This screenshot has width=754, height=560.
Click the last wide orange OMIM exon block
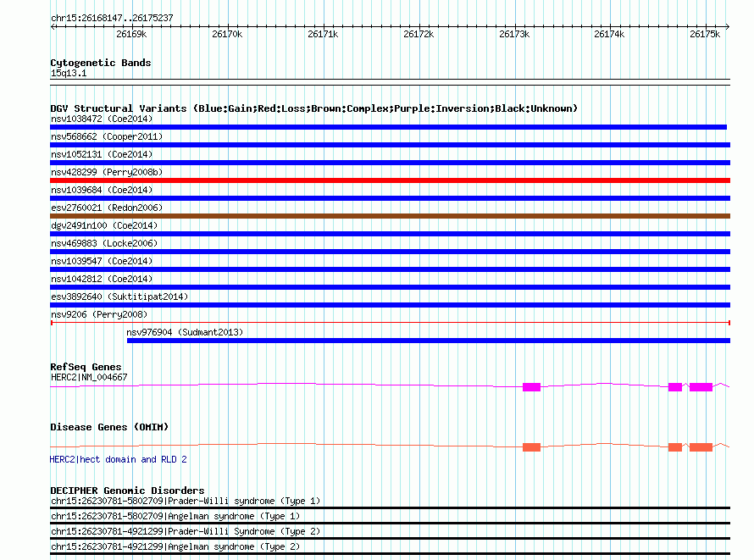point(701,447)
